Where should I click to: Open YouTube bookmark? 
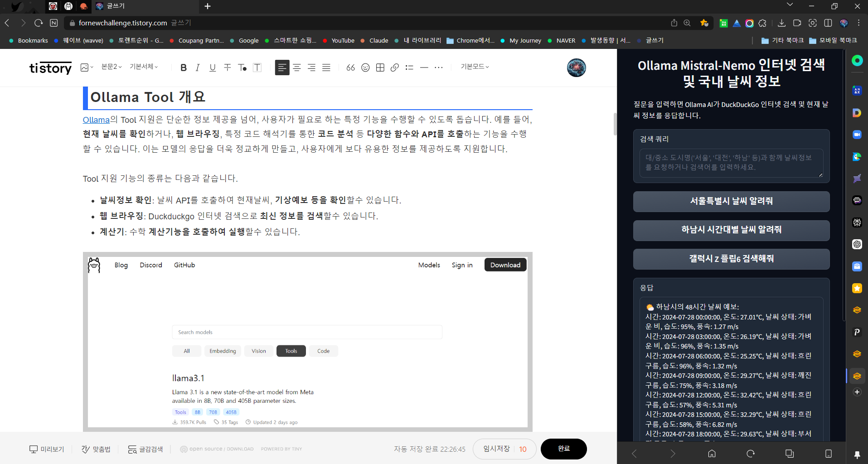click(x=339, y=40)
